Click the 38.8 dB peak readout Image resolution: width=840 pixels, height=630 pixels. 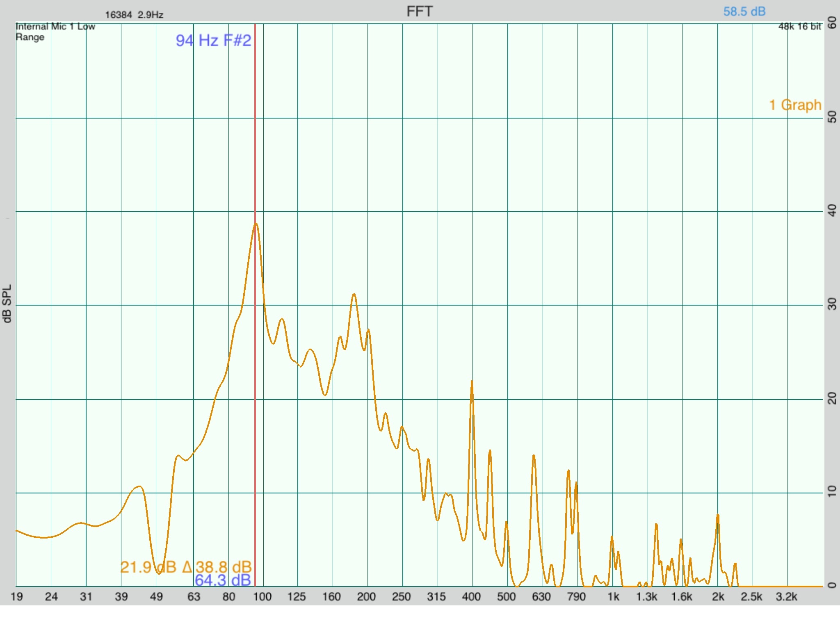click(x=223, y=567)
